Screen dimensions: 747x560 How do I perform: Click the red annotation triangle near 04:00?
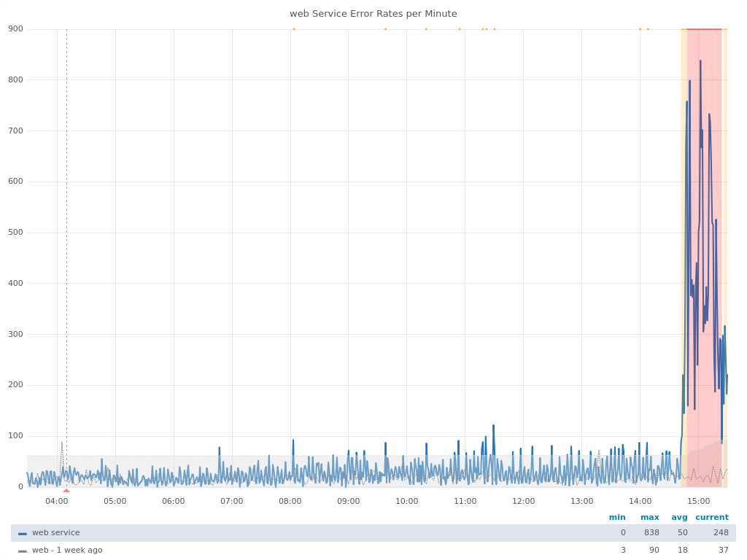(x=66, y=490)
